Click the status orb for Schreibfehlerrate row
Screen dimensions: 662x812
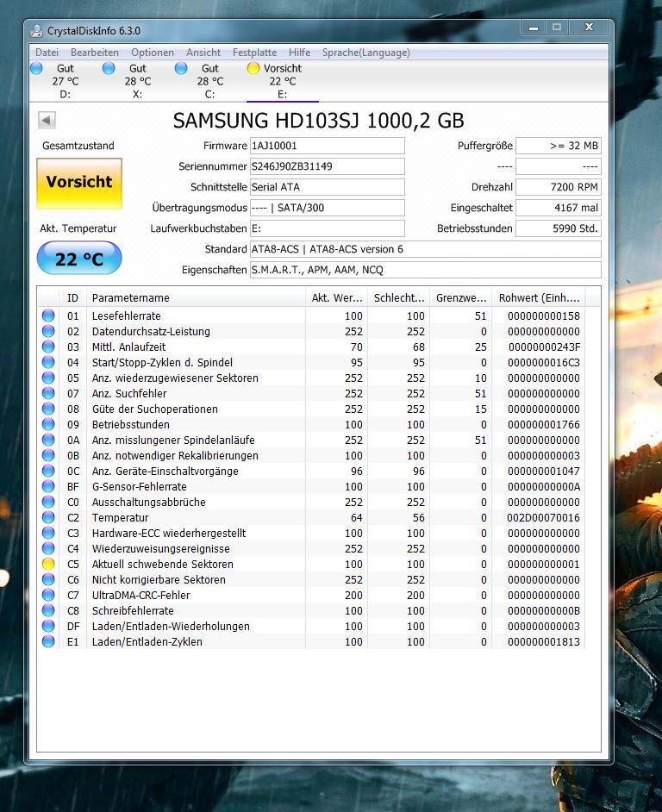coord(48,610)
